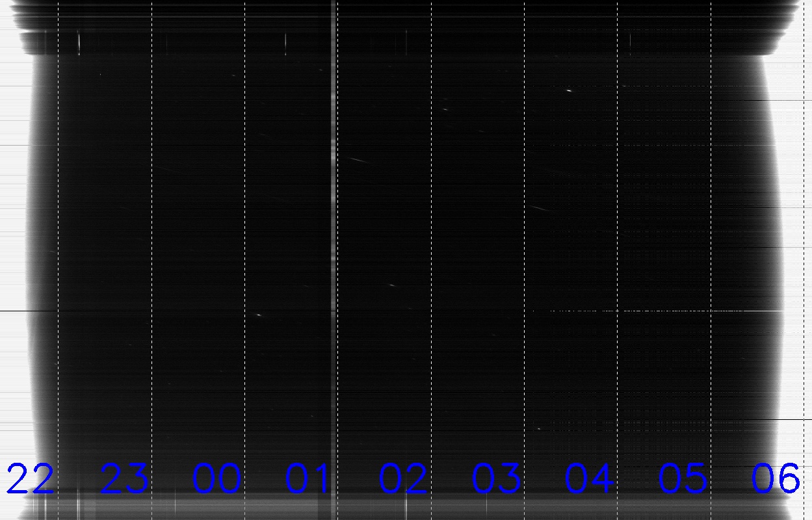Click the bright short streak above 01 label
Screen dimensions: 812x520
pos(259,315)
